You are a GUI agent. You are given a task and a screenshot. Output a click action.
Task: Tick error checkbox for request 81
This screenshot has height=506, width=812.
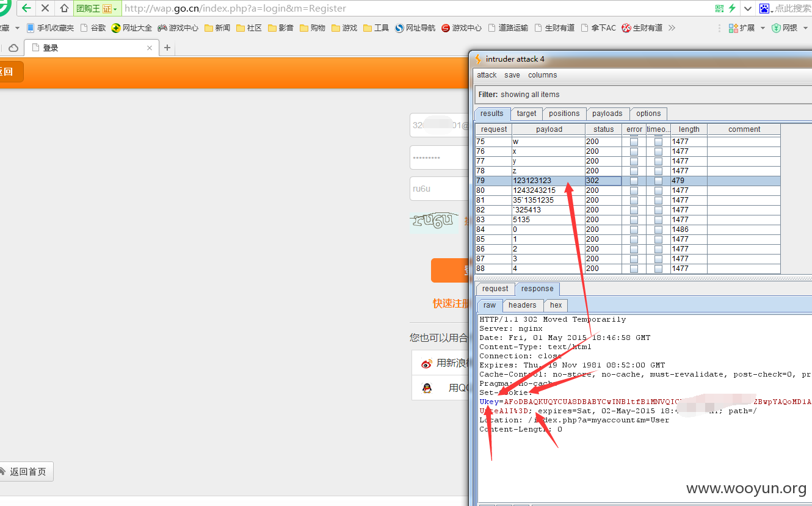pyautogui.click(x=634, y=200)
